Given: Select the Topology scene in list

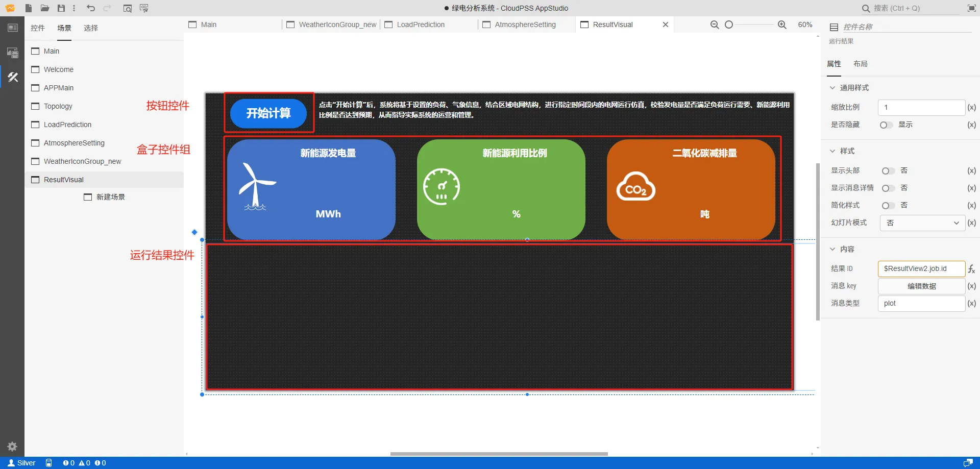Looking at the screenshot, I should coord(104,106).
